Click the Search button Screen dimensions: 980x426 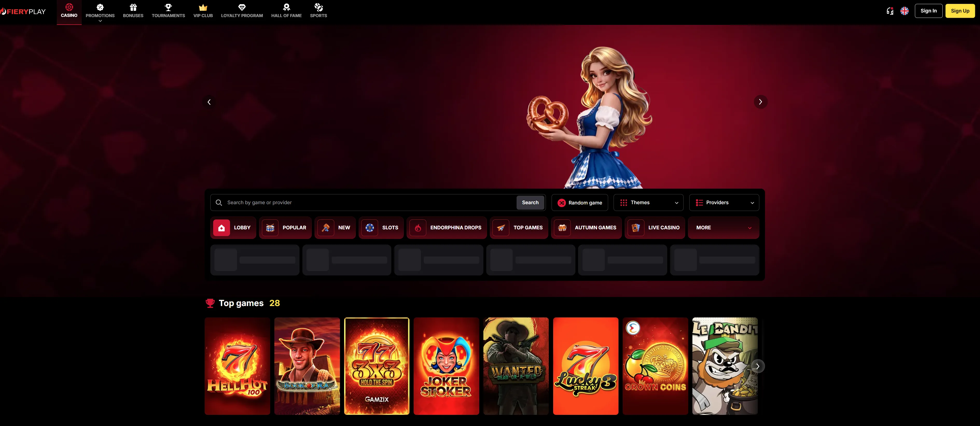(x=530, y=203)
